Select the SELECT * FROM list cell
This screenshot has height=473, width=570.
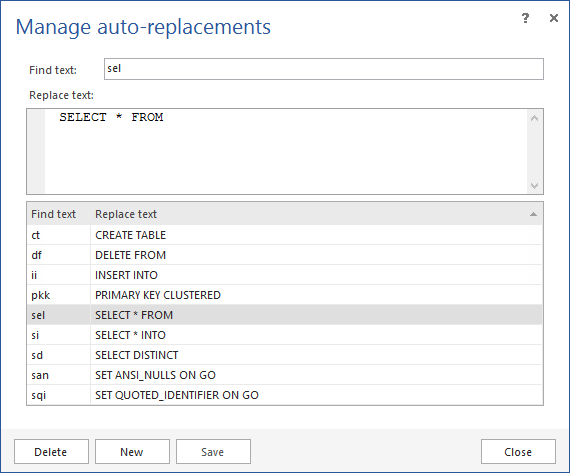(316, 315)
